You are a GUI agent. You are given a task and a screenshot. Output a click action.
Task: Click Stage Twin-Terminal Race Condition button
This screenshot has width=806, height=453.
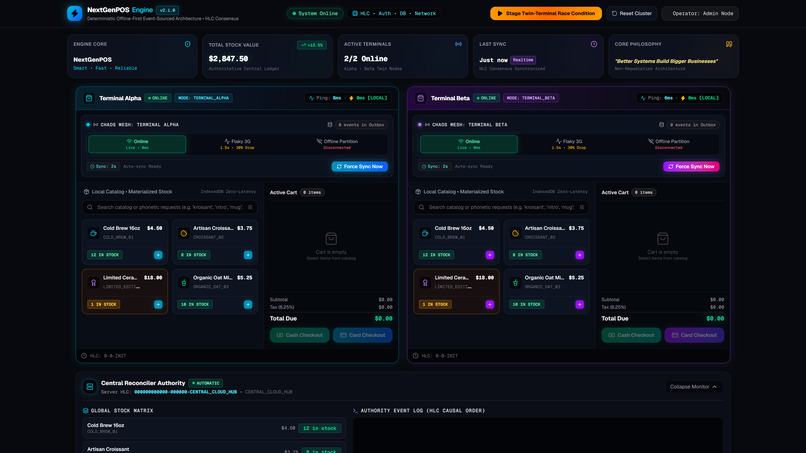tap(546, 13)
